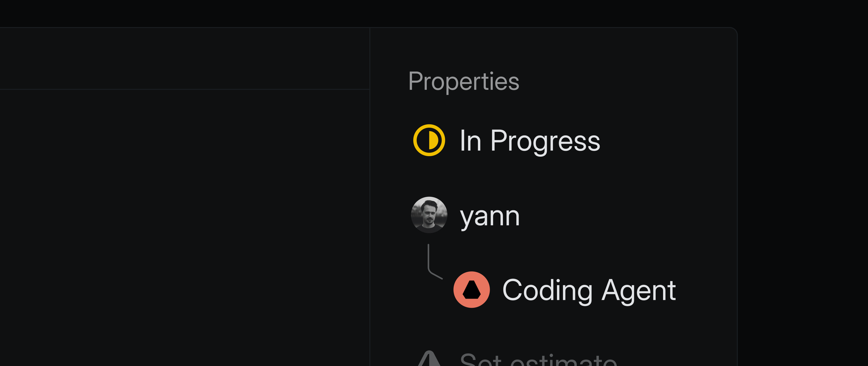Click the estimate warning-shaped icon
This screenshot has width=868, height=366.
coord(428,359)
